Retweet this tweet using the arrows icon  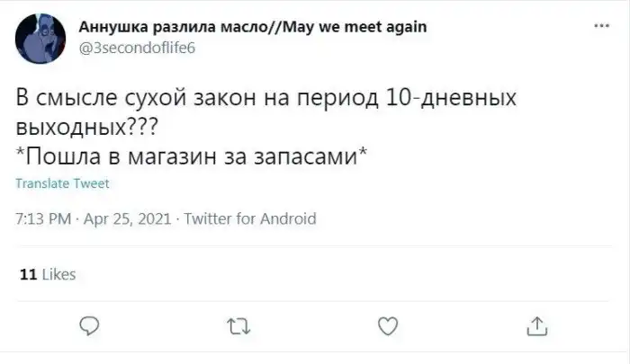238,325
